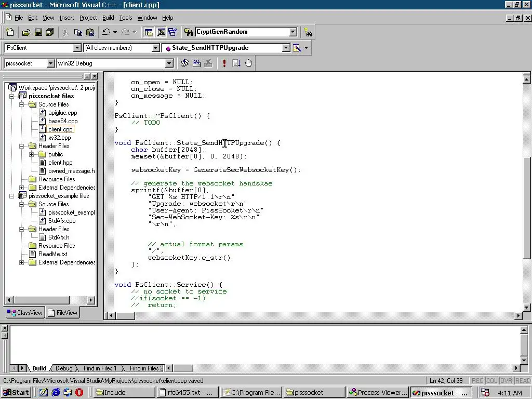Save the current file with the floppy icon
This screenshot has width=532, height=399.
pyautogui.click(x=38, y=32)
